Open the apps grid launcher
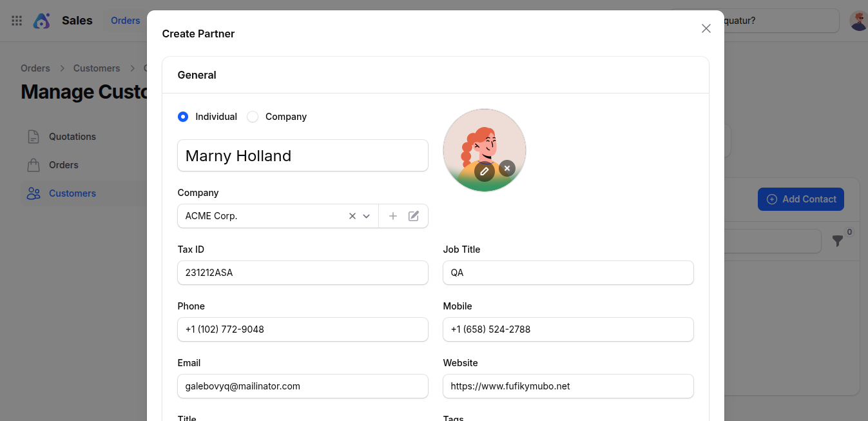The image size is (868, 421). click(x=16, y=20)
